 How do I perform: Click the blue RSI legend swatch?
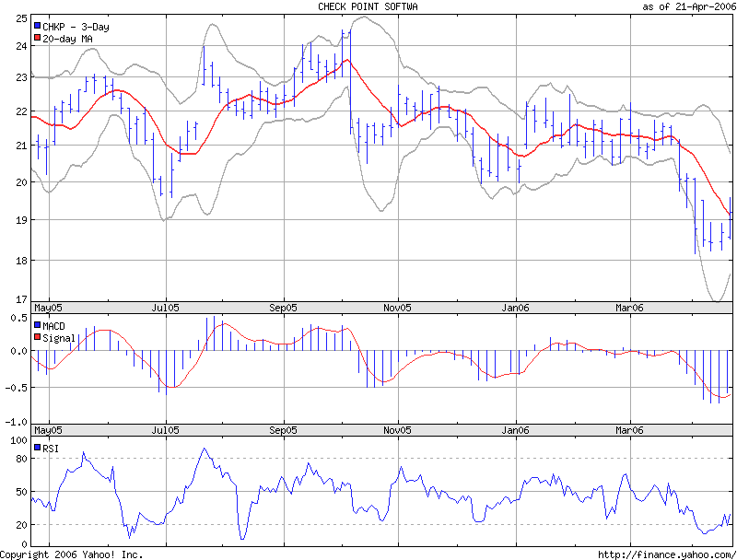click(x=37, y=448)
